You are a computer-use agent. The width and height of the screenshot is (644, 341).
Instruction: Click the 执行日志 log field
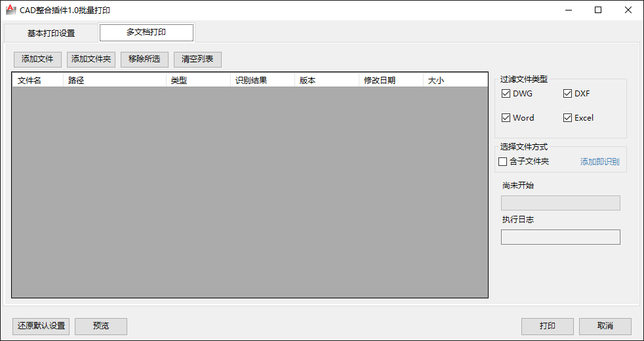point(560,237)
